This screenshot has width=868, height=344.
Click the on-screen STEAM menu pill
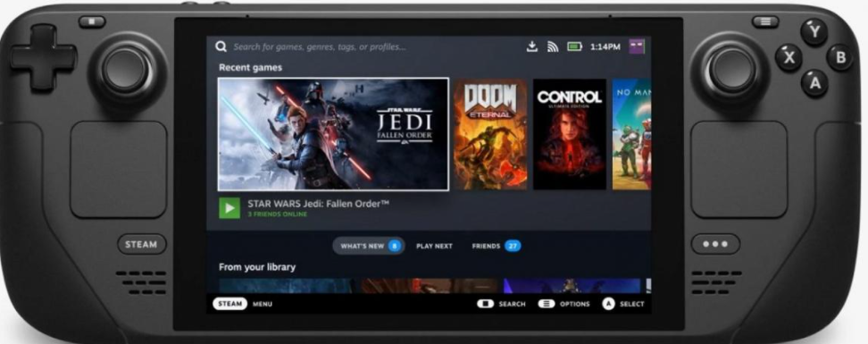click(x=230, y=304)
